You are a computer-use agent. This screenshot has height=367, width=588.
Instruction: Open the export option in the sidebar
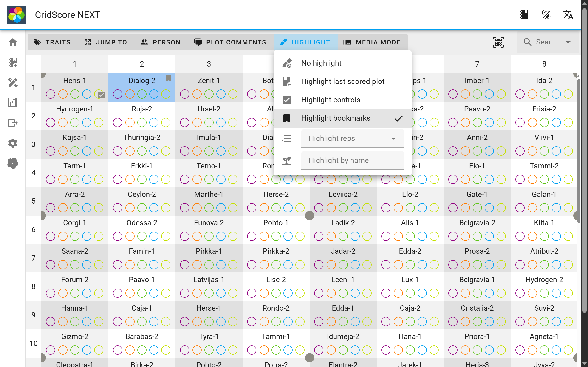point(12,123)
